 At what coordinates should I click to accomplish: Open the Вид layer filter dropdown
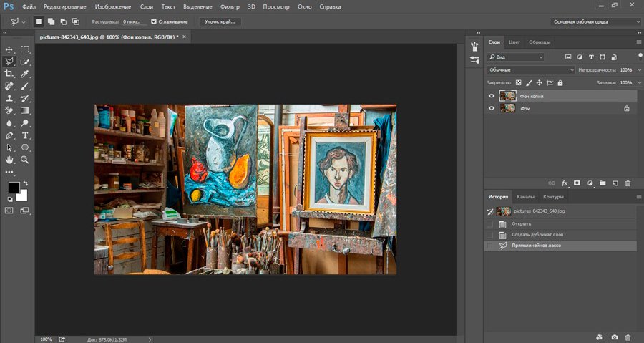tap(516, 57)
